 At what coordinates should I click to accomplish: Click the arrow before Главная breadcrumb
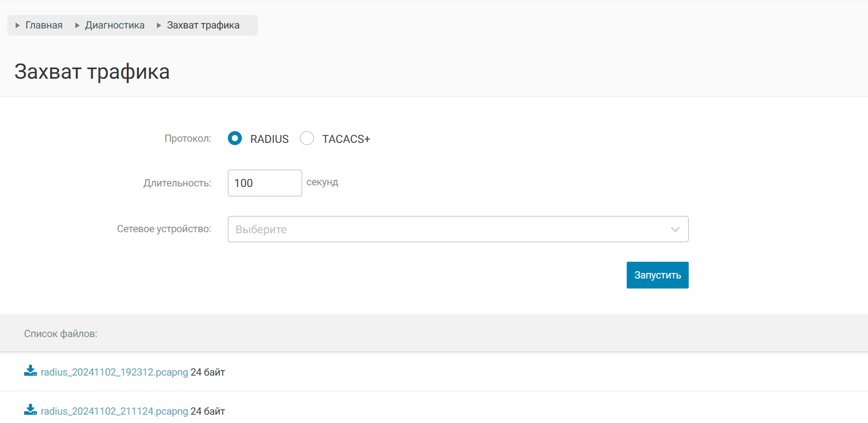[18, 26]
